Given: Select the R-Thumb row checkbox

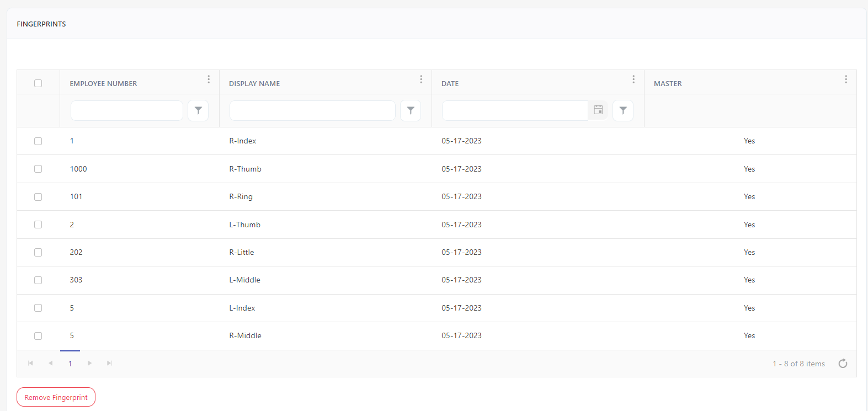Looking at the screenshot, I should [38, 169].
